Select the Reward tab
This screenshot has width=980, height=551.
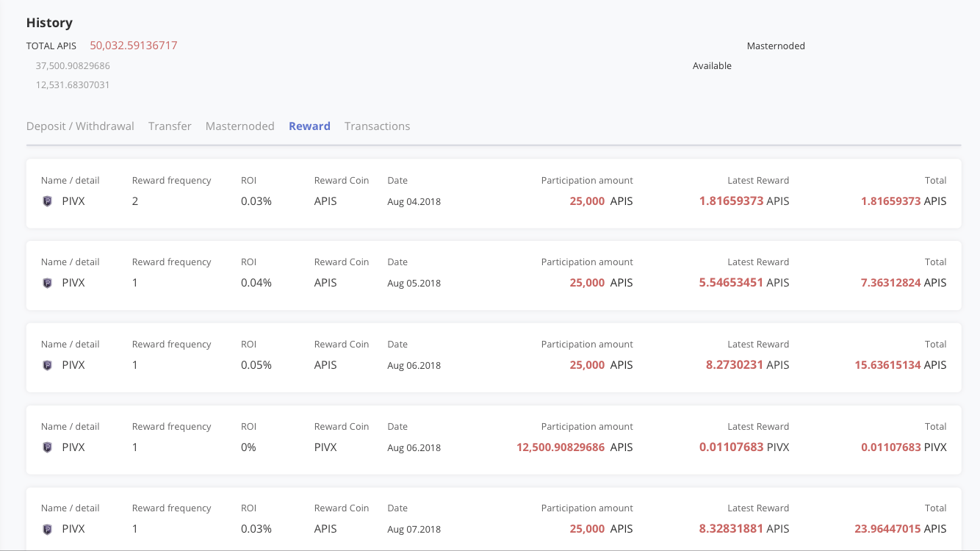point(309,126)
